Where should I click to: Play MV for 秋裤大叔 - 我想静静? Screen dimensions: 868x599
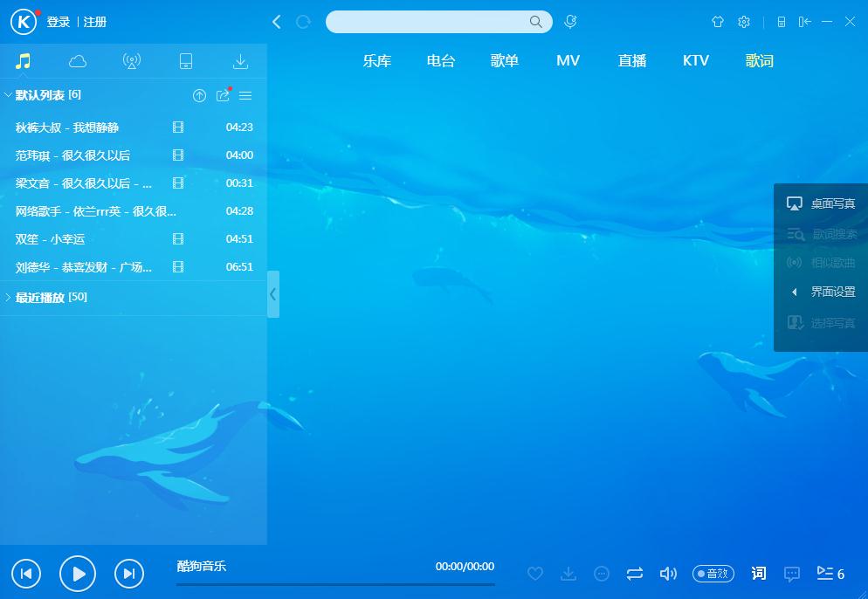[x=177, y=127]
